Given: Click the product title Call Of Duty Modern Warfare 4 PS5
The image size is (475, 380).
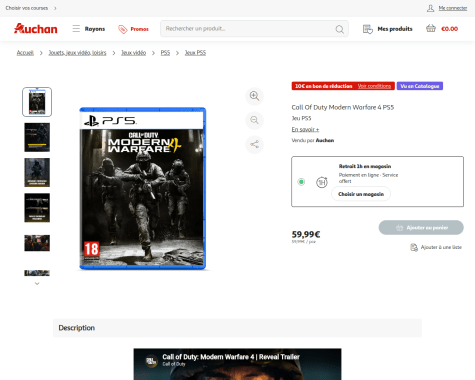Looking at the screenshot, I should pyautogui.click(x=343, y=107).
